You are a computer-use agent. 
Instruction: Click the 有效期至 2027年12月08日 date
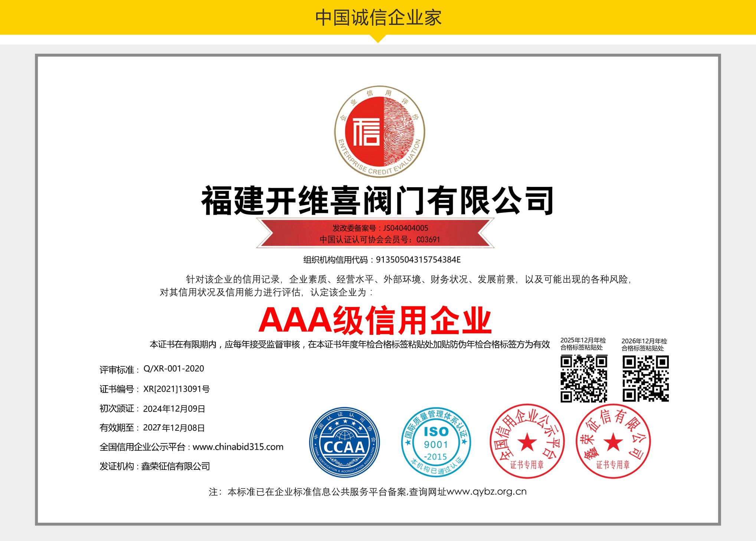(174, 428)
